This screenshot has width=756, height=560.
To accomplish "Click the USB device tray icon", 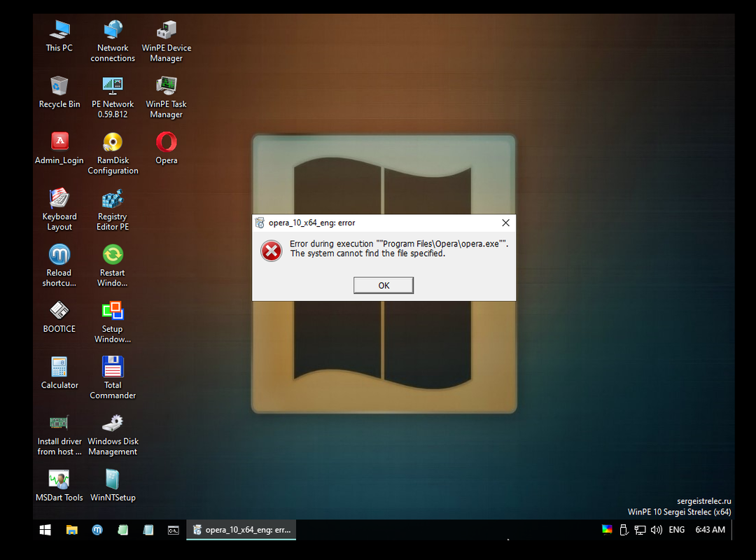I will pos(624,530).
